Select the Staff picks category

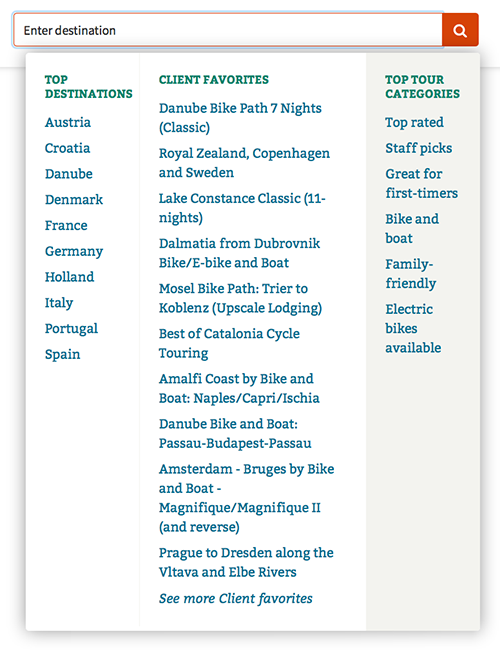pos(419,148)
